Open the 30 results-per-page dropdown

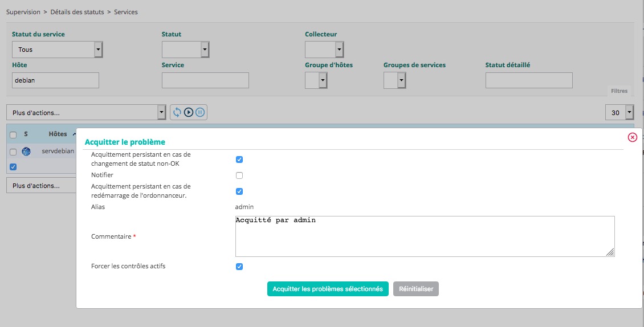coord(619,112)
